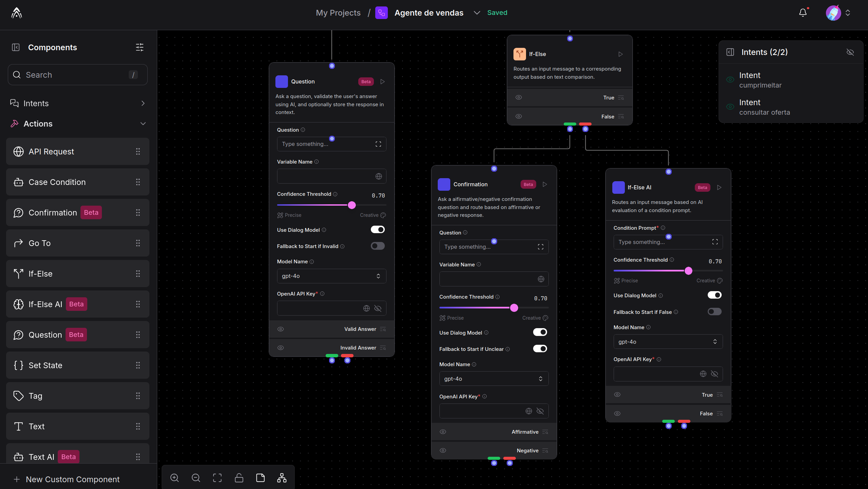The height and width of the screenshot is (489, 868).
Task: Zoom in using the magnifier plus icon
Action: pos(174,477)
